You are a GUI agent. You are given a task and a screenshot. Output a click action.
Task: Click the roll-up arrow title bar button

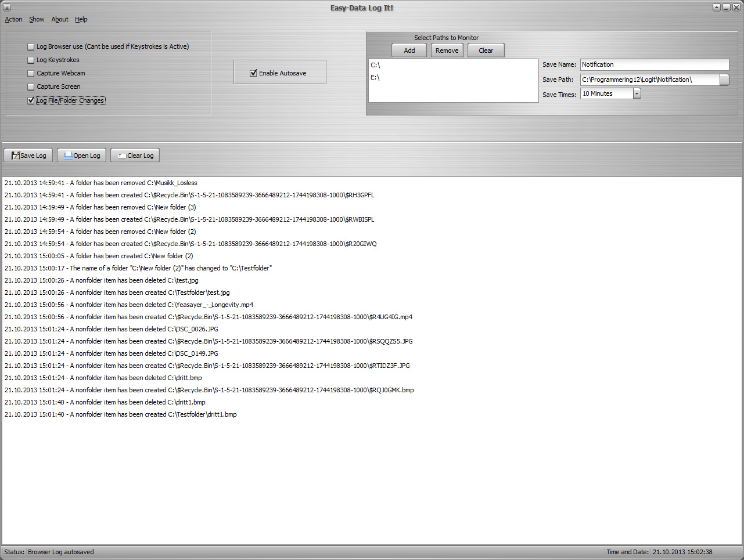coord(717,8)
